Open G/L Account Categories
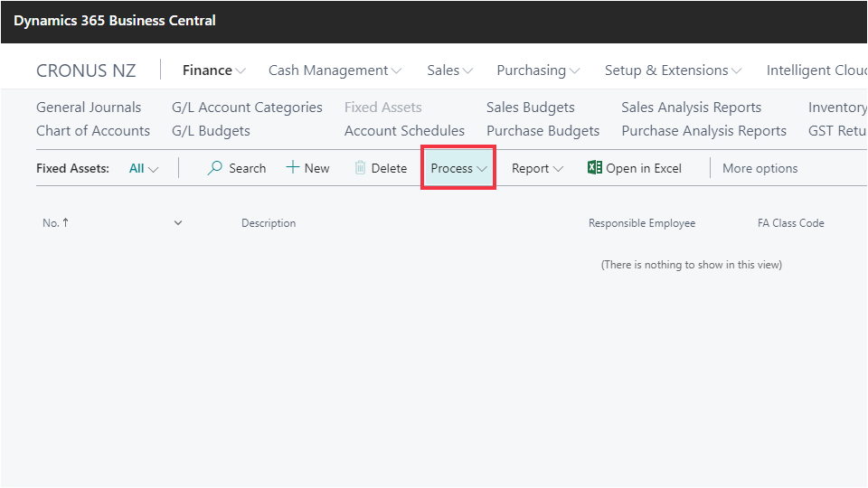This screenshot has height=488, width=868. coord(247,108)
